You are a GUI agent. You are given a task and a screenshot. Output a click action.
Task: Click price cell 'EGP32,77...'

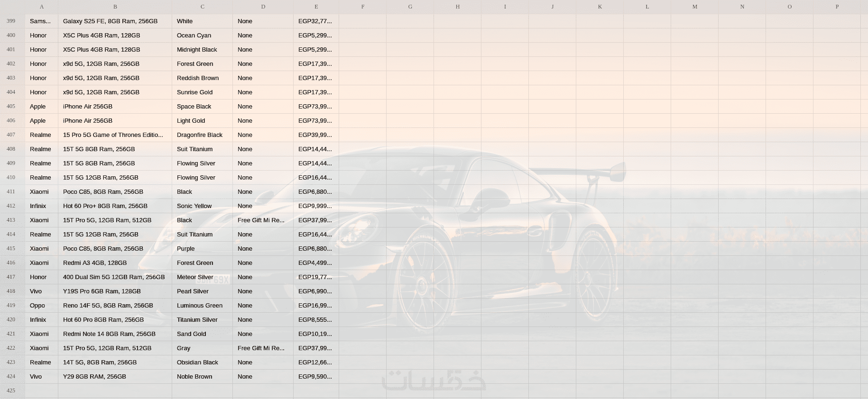(316, 21)
